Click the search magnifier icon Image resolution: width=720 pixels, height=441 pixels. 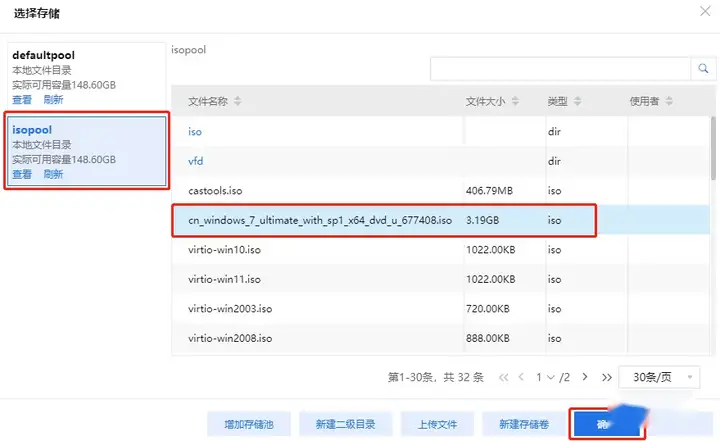[x=703, y=69]
